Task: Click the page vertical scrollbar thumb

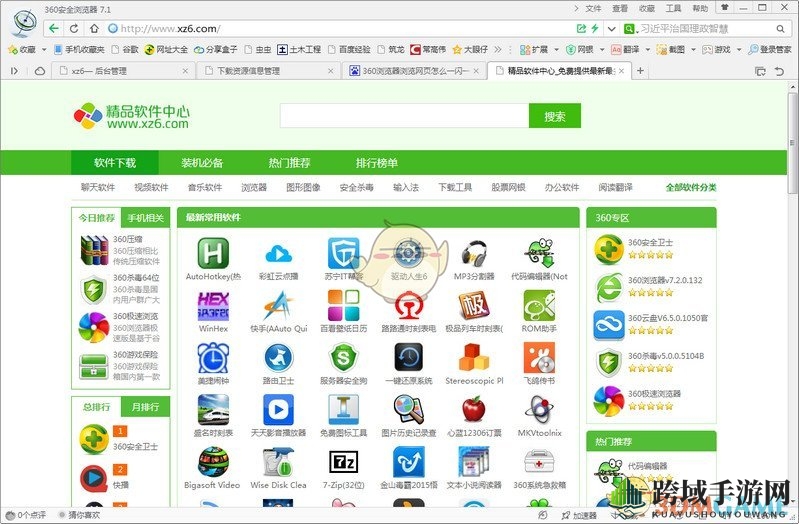Action: 792,143
